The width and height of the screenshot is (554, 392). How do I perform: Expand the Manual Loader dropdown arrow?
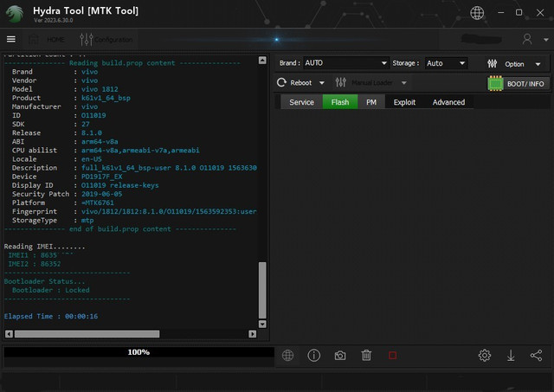pyautogui.click(x=404, y=83)
